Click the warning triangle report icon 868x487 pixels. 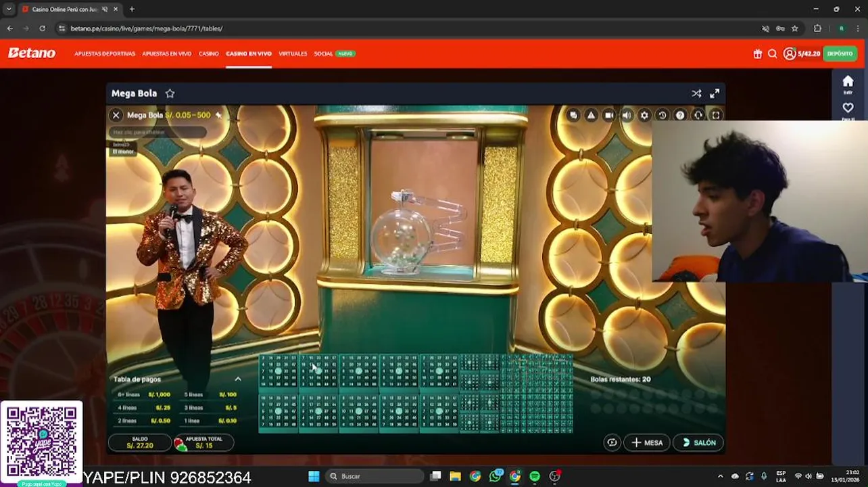(591, 115)
